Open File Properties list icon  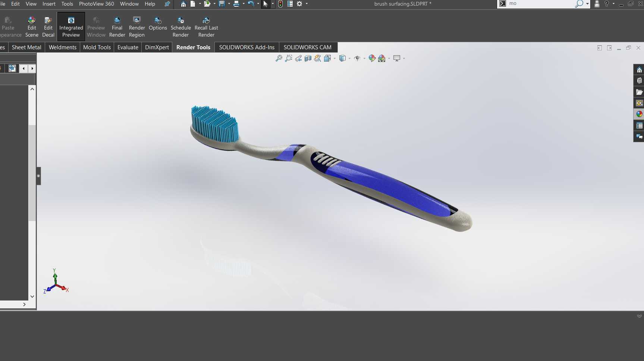click(290, 4)
